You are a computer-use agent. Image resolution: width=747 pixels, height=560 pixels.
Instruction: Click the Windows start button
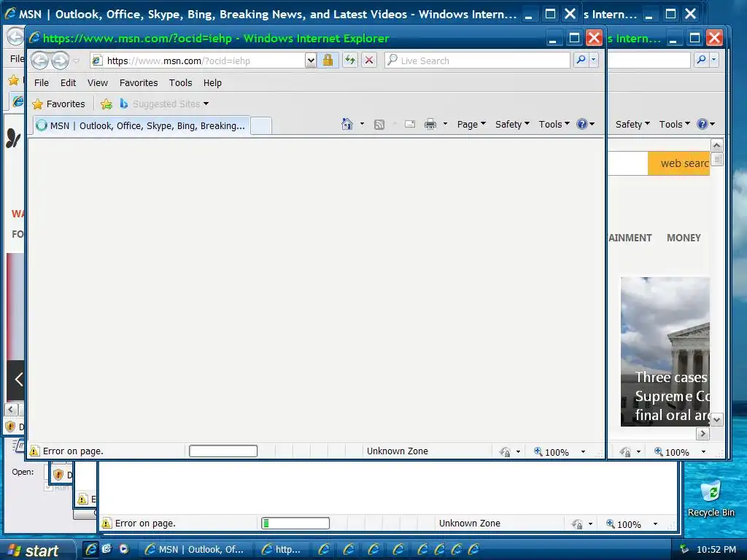(37, 550)
